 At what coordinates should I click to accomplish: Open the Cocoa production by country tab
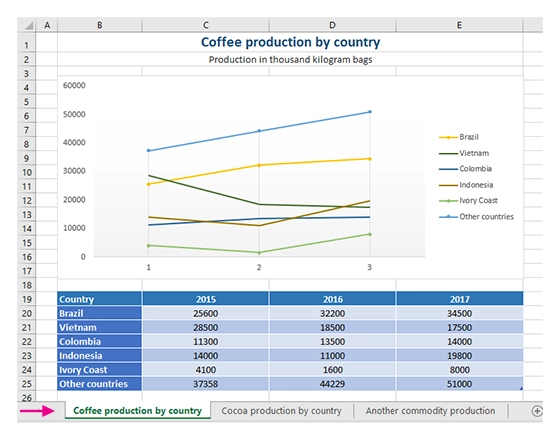tap(281, 411)
